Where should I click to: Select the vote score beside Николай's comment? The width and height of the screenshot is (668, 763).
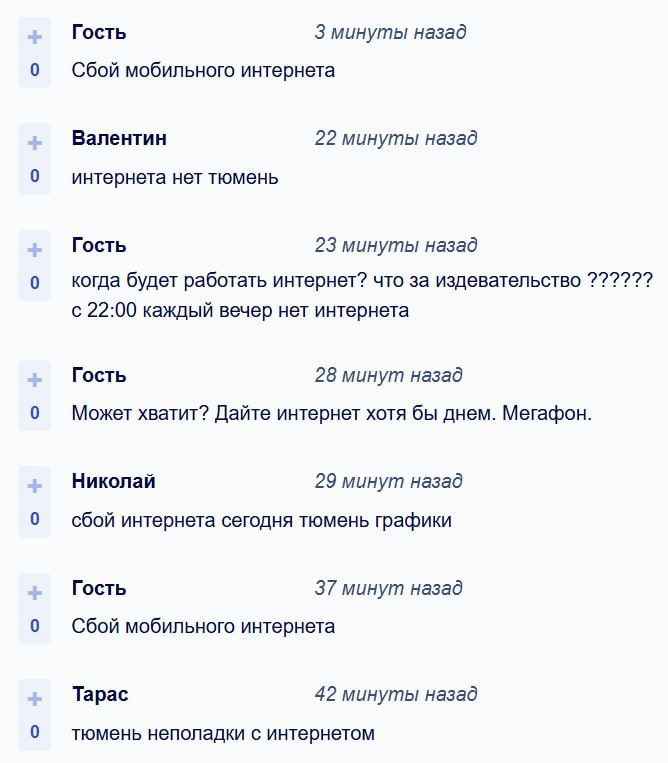(35, 519)
